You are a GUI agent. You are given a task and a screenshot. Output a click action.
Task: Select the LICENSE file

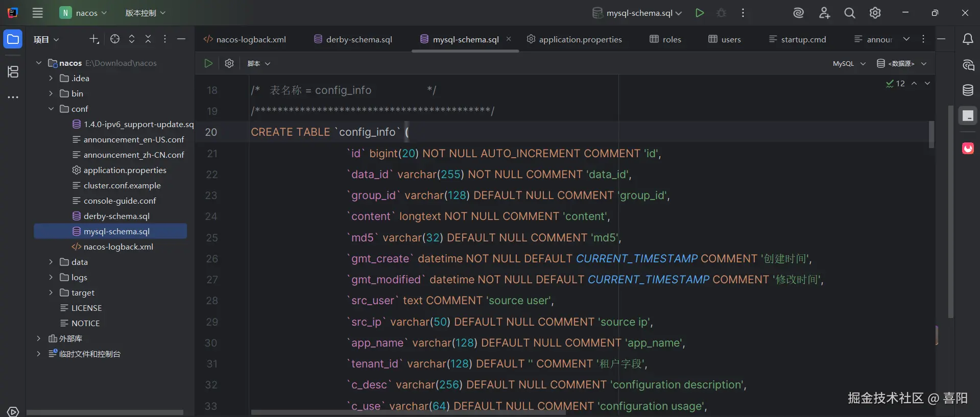point(81,308)
